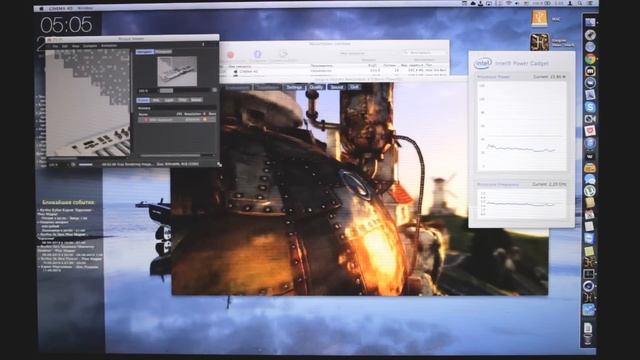The image size is (640, 360).
Task: Open the Package Power current value dropdown
Action: 550,76
